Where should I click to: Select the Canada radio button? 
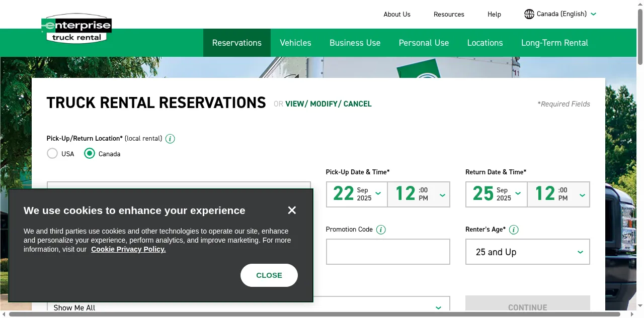pos(90,154)
